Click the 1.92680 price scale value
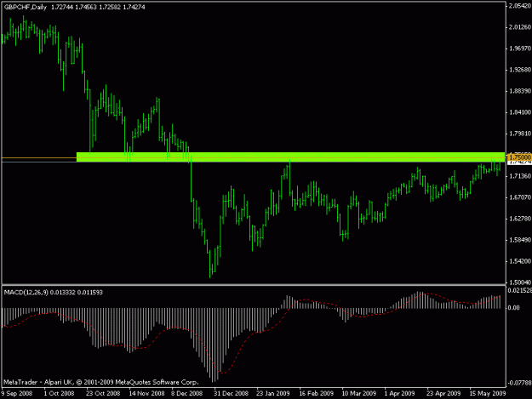 pos(520,70)
